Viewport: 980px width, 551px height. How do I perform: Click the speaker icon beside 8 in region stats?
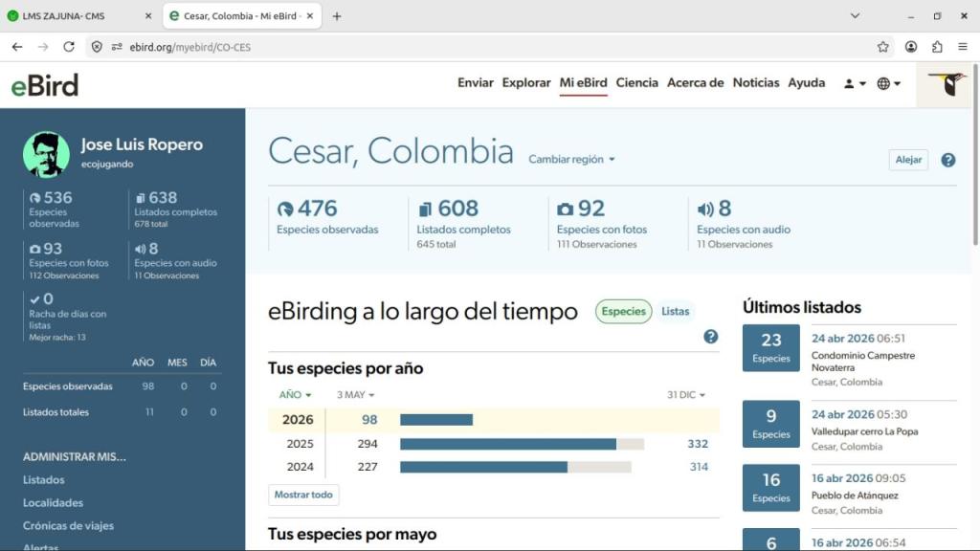(705, 209)
